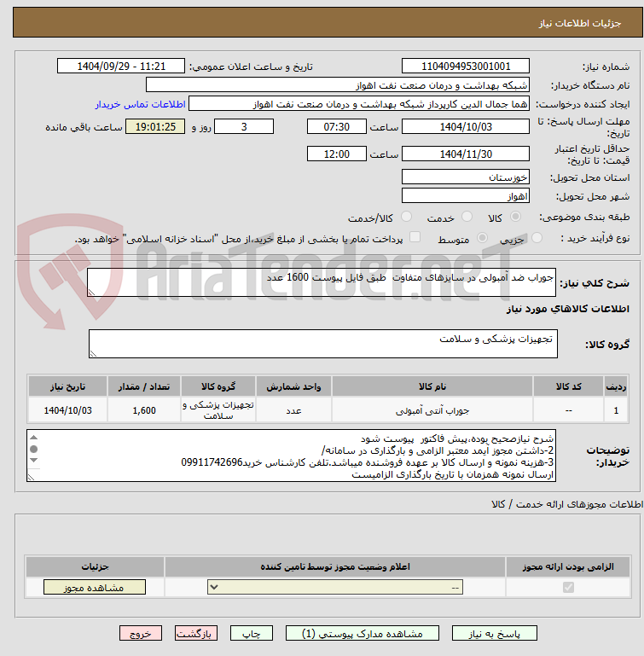The width and height of the screenshot is (644, 656).
Task: Click the general need description text area
Action: [322, 282]
